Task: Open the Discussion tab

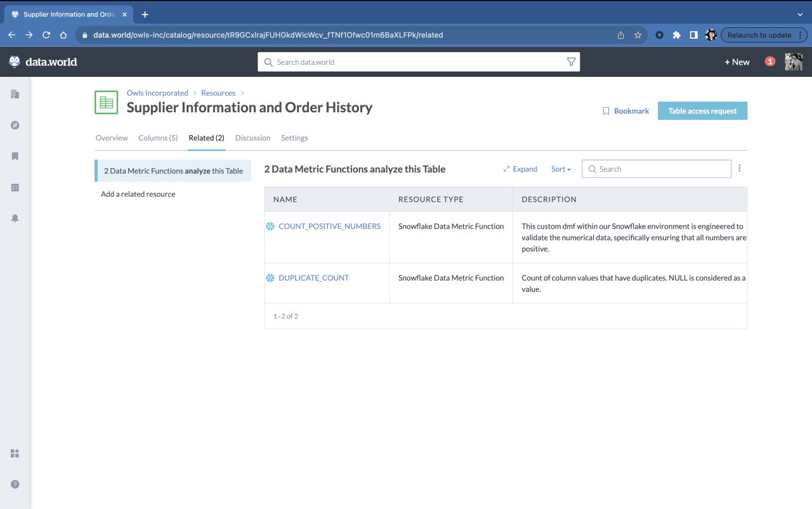Action: (252, 138)
